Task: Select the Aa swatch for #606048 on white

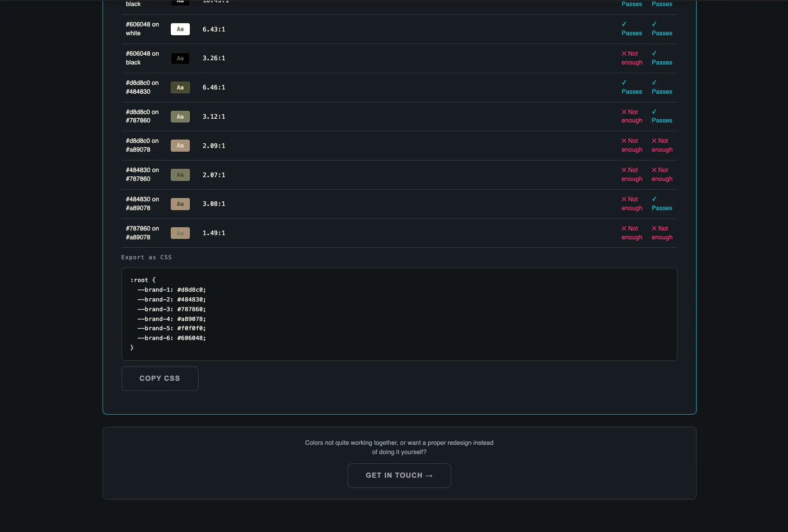Action: [x=180, y=29]
